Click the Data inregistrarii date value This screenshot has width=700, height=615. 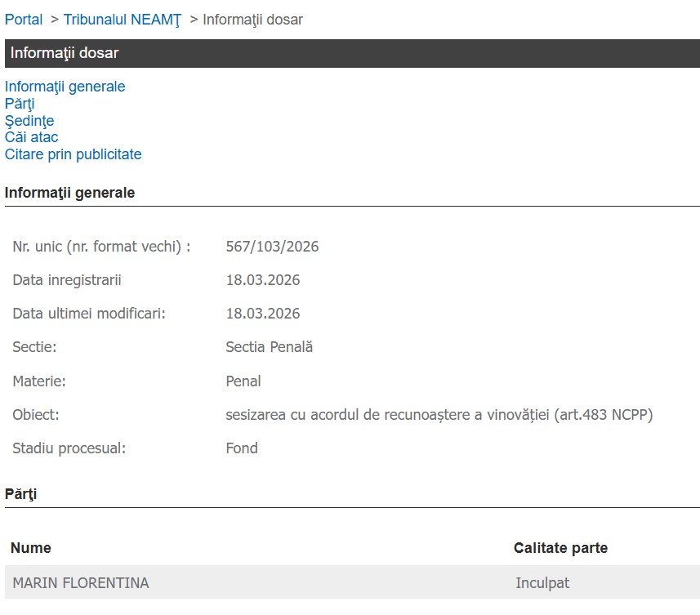pos(262,280)
